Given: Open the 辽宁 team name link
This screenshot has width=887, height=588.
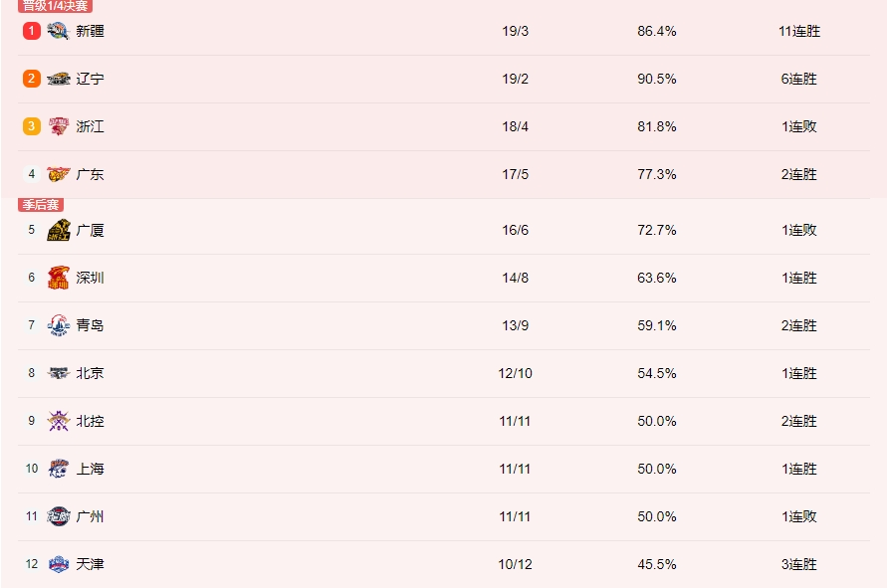Looking at the screenshot, I should click(90, 79).
